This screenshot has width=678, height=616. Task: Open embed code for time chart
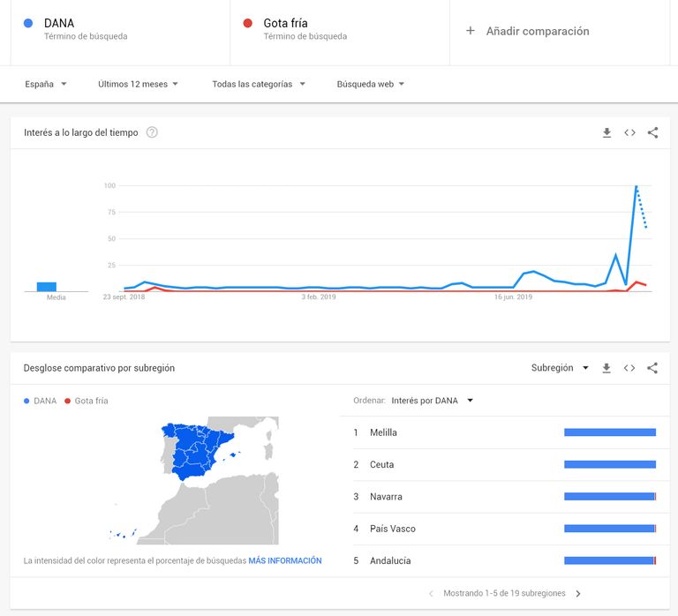[629, 133]
